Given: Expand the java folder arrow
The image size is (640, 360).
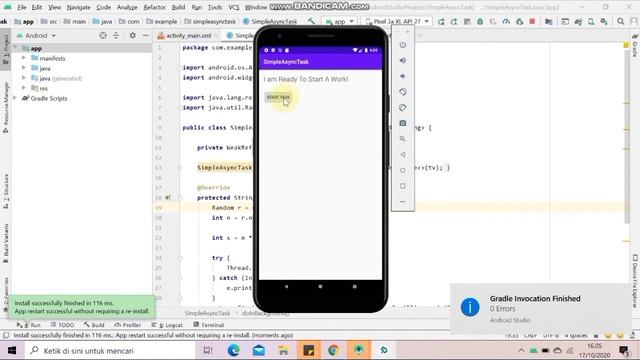Looking at the screenshot, I should pyautogui.click(x=24, y=68).
